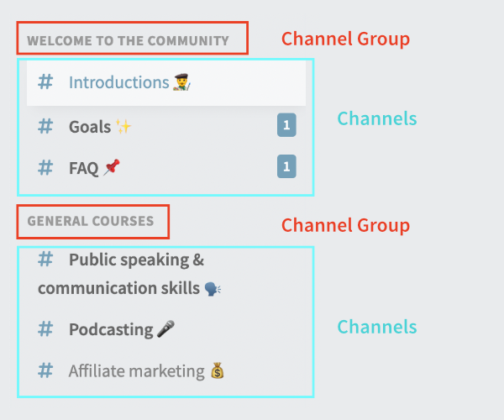Click the hash icon beside Goals
This screenshot has height=420, width=504.
45,126
